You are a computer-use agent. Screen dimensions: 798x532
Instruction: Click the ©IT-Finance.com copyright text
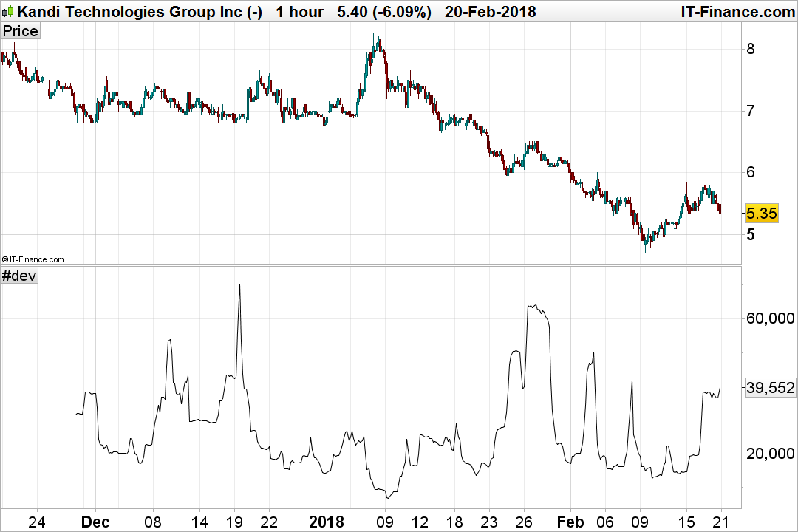33,259
